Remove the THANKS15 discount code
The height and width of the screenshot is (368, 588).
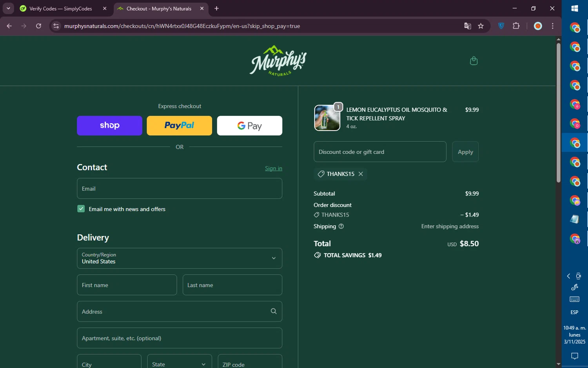point(361,174)
